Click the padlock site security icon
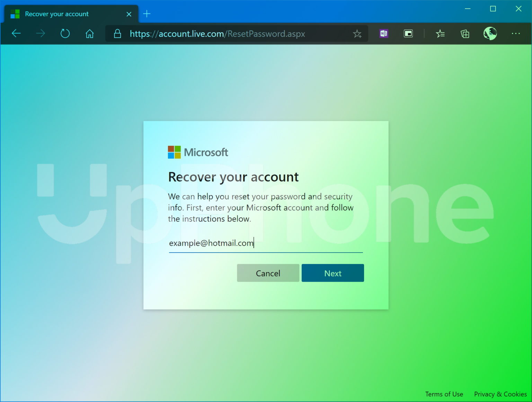 pos(117,34)
